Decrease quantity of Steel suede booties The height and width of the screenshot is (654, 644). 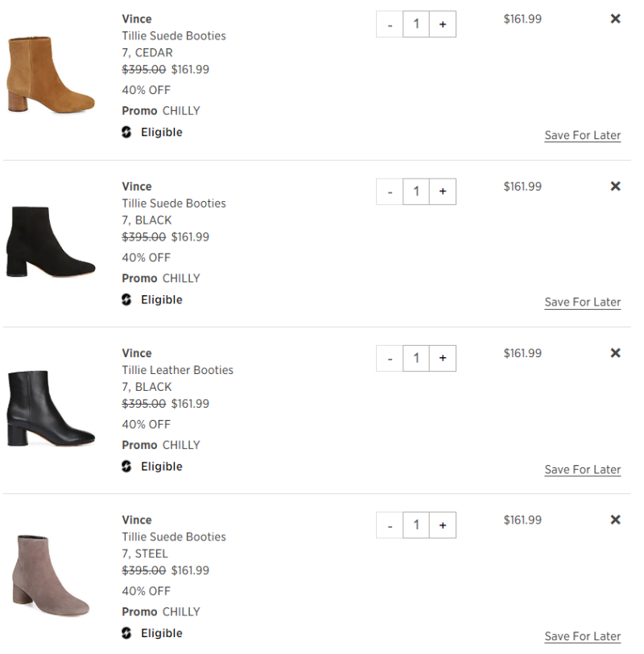tap(390, 525)
